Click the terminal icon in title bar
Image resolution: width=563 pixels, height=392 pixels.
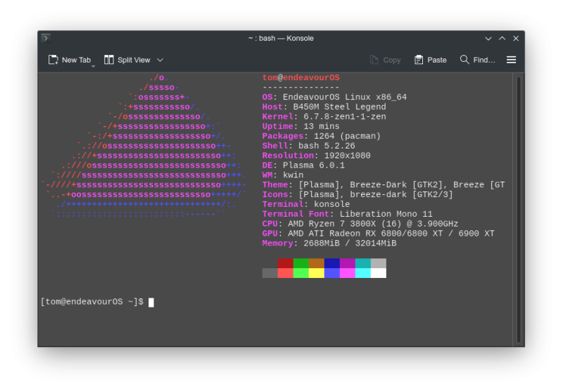point(46,38)
